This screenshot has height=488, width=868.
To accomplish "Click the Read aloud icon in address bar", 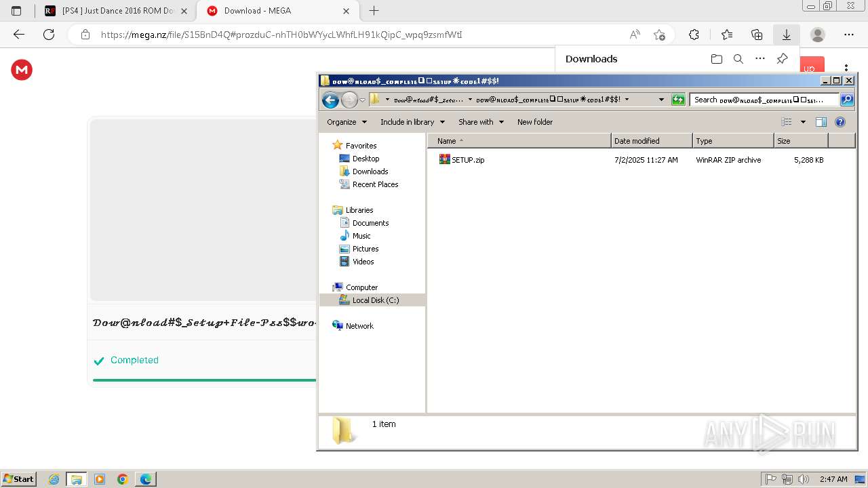I will point(635,35).
